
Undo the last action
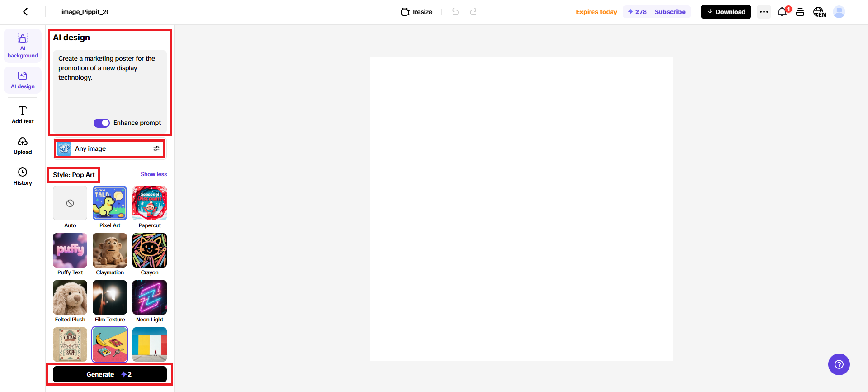[x=455, y=12]
